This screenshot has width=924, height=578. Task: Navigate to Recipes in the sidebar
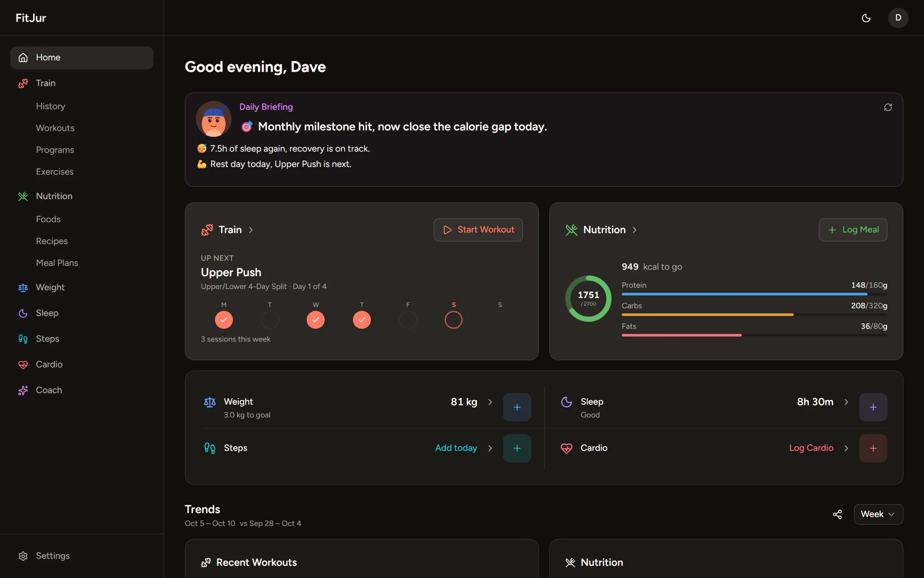pos(52,241)
